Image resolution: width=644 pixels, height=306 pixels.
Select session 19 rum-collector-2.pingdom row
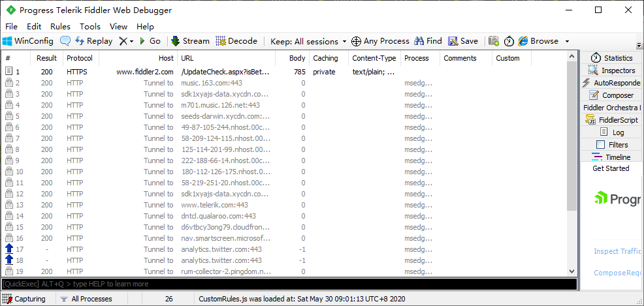pyautogui.click(x=283, y=271)
